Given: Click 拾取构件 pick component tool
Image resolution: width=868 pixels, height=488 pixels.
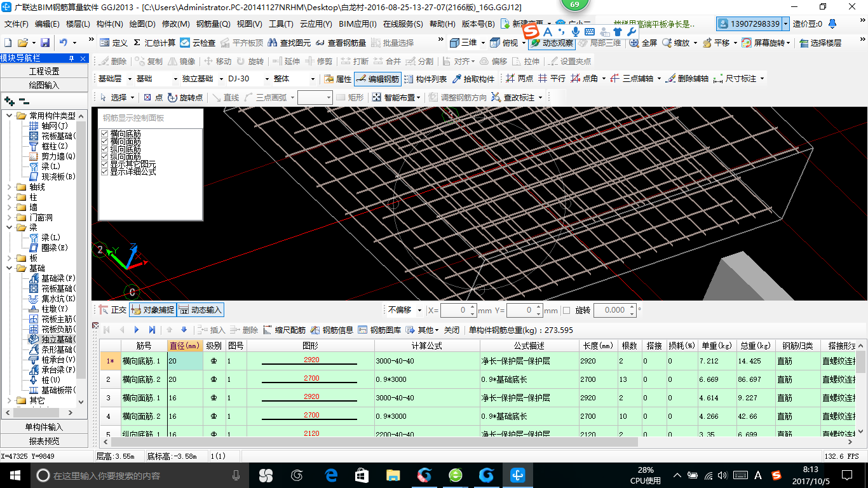Looking at the screenshot, I should click(x=473, y=79).
